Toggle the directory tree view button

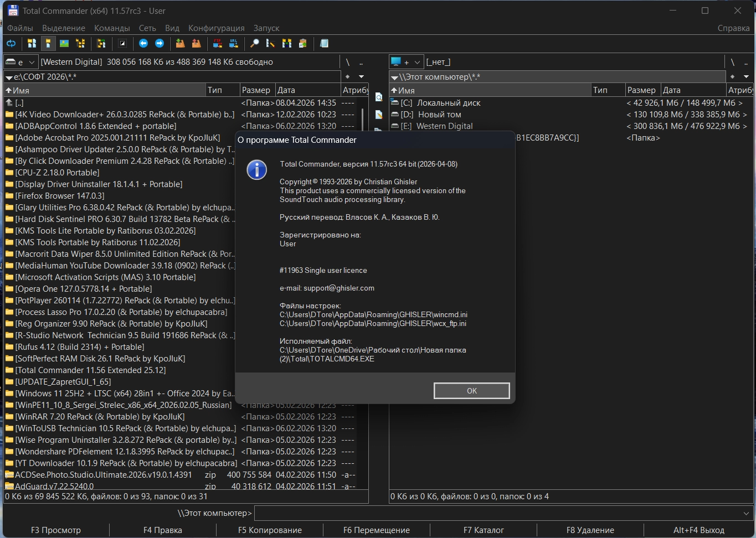click(x=80, y=43)
